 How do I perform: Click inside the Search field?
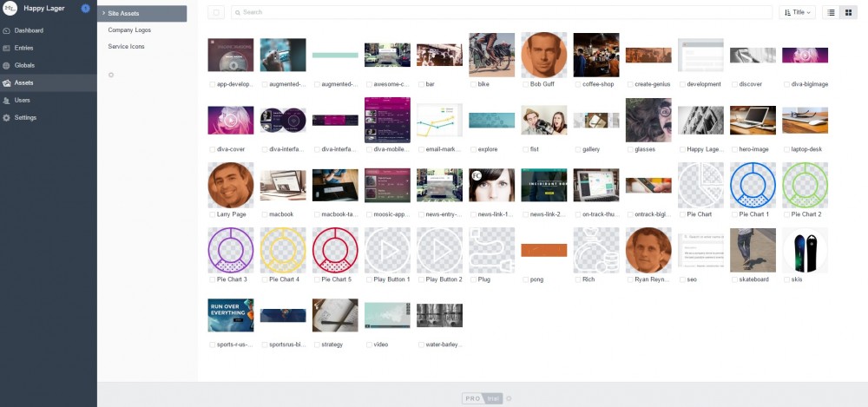pos(502,12)
